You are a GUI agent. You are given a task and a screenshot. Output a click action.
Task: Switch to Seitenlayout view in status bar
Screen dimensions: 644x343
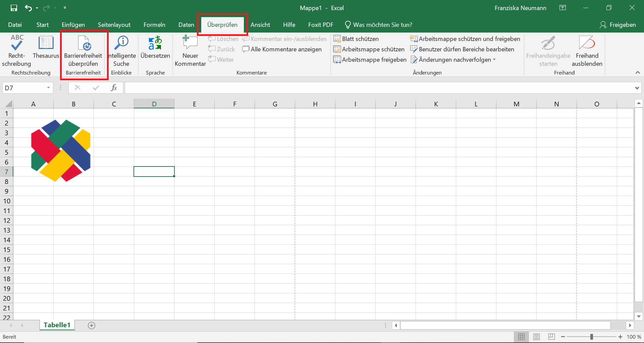tap(537, 337)
